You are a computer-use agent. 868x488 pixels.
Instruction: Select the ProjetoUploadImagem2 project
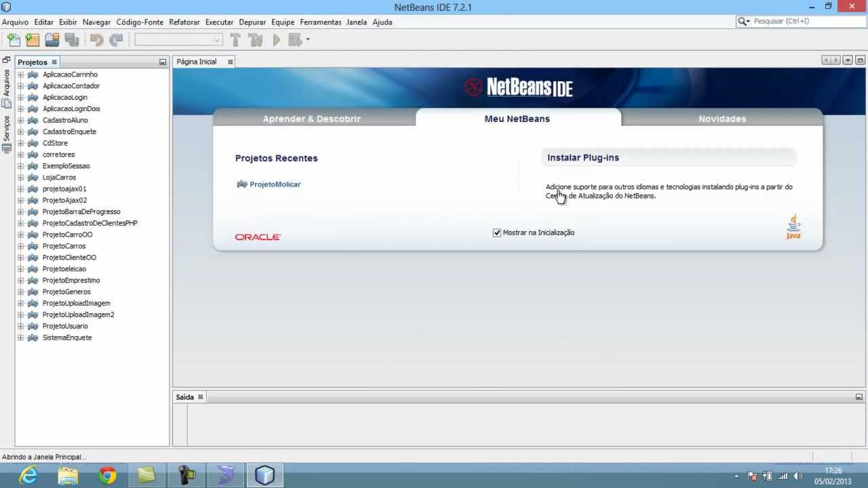coord(78,314)
